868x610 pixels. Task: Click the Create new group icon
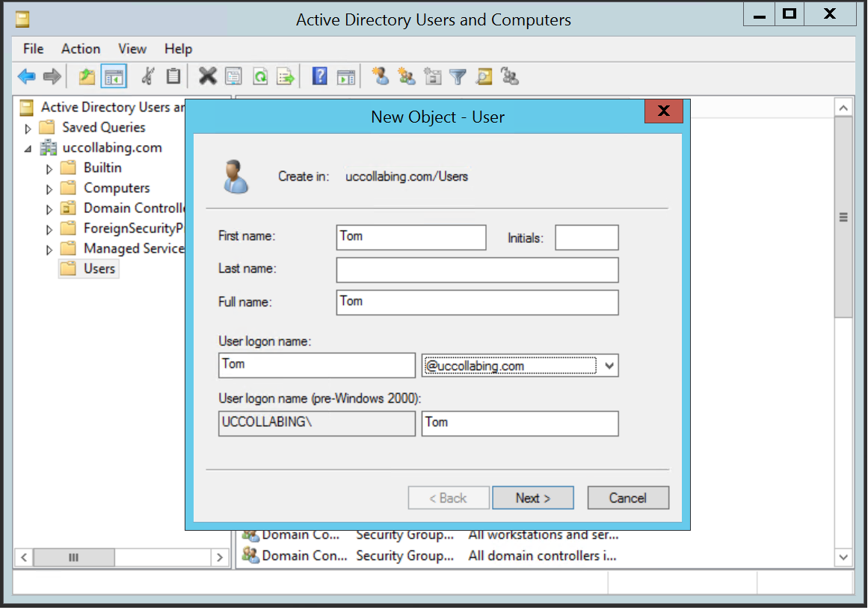(x=406, y=76)
